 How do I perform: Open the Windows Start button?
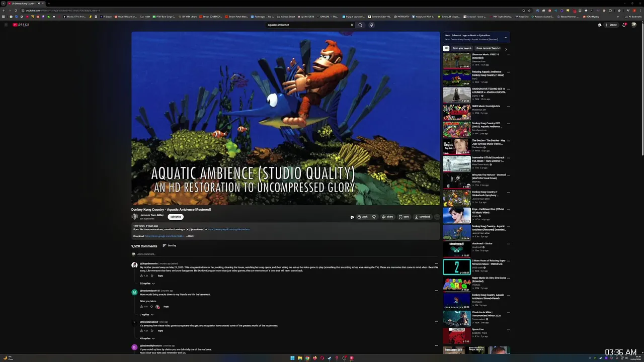click(292, 358)
